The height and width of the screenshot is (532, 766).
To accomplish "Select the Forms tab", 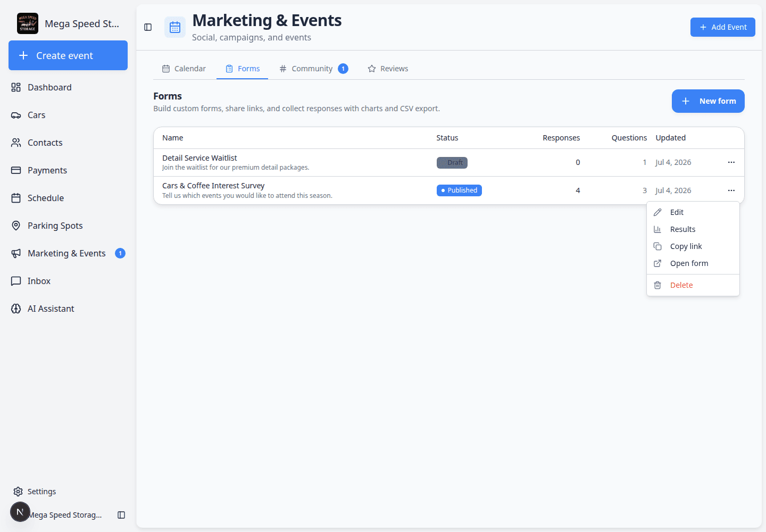I will (x=243, y=69).
